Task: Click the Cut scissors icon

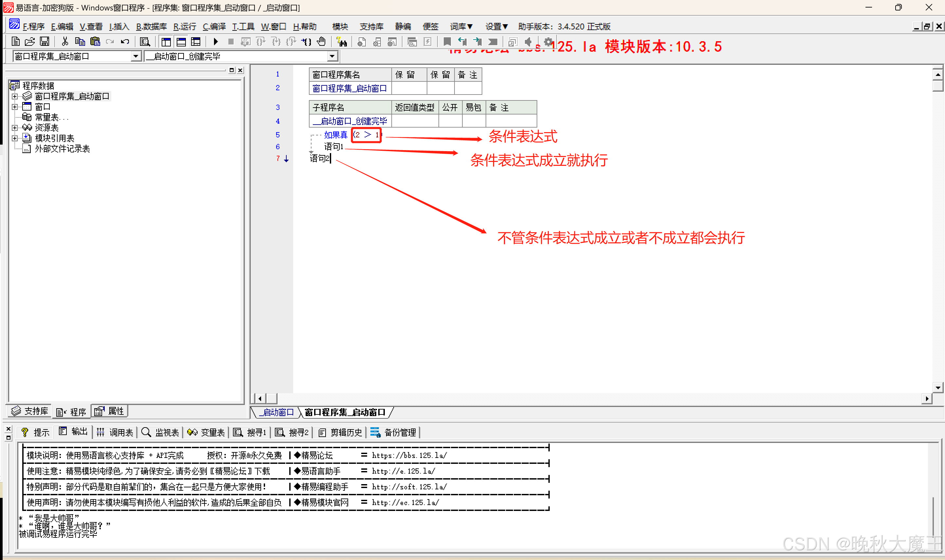Action: coord(65,42)
